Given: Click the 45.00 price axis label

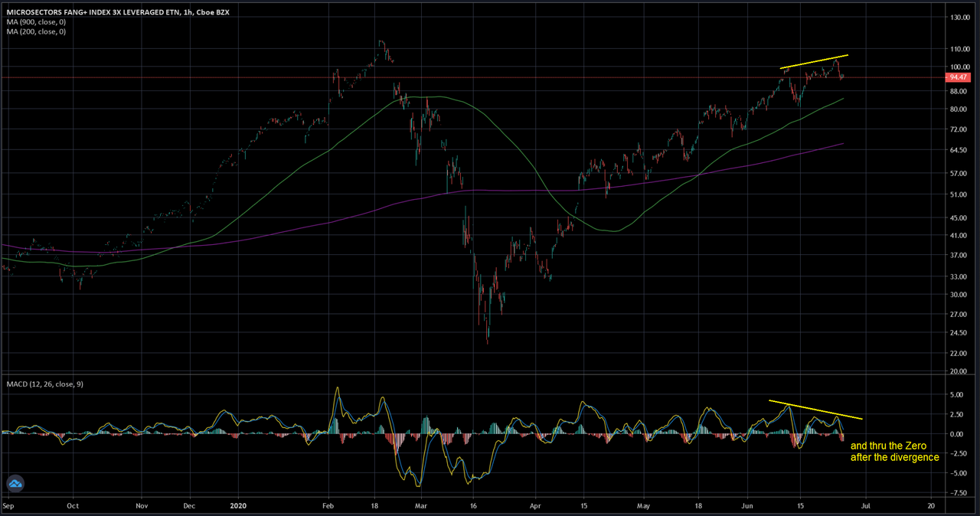Looking at the screenshot, I should click(x=958, y=218).
